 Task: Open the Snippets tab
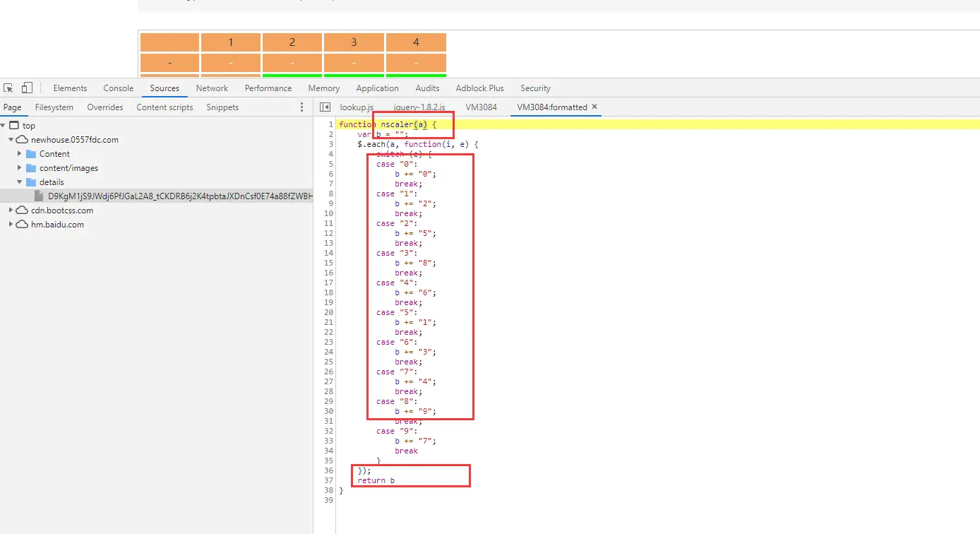click(x=222, y=107)
